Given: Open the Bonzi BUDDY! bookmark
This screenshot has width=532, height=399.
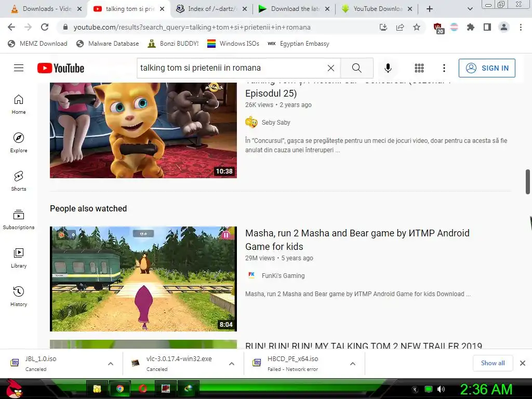Looking at the screenshot, I should tap(173, 44).
